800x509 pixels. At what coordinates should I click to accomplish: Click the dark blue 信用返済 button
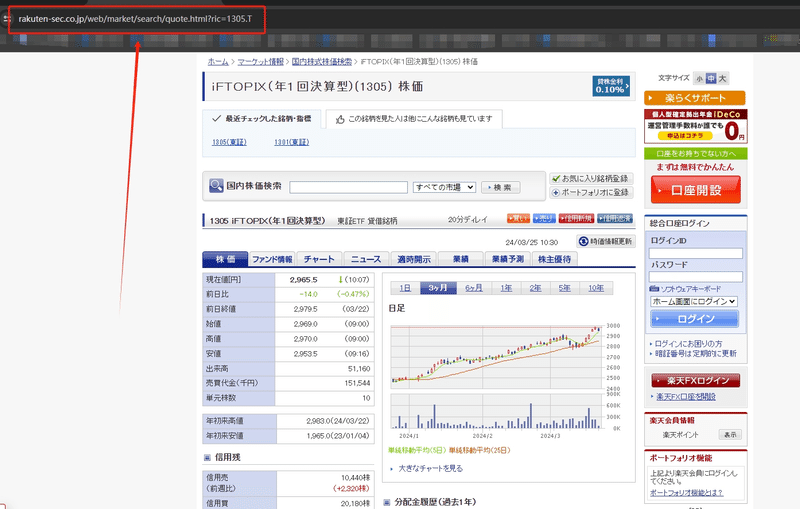[615, 218]
